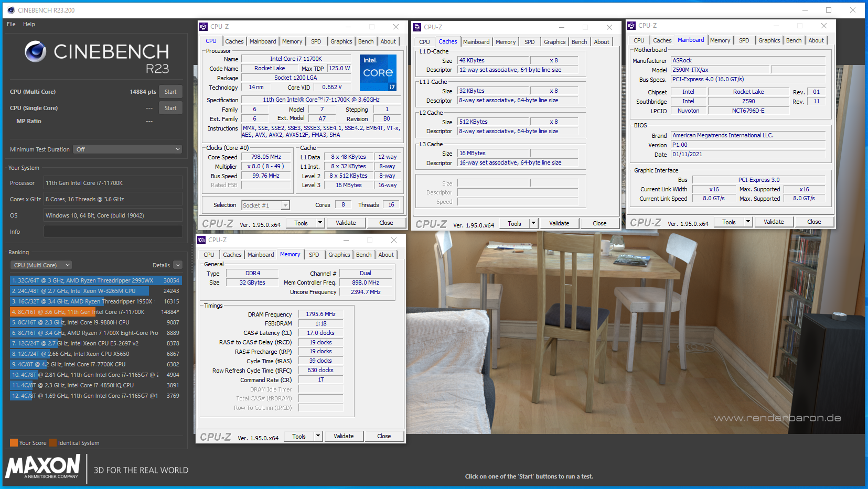Select the Threadripper 1950X ranking row

[x=96, y=301]
